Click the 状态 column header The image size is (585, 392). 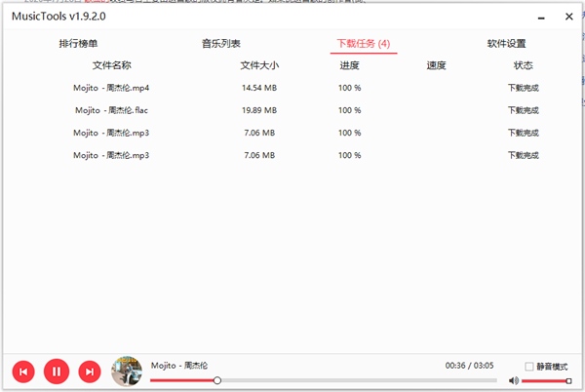(523, 65)
